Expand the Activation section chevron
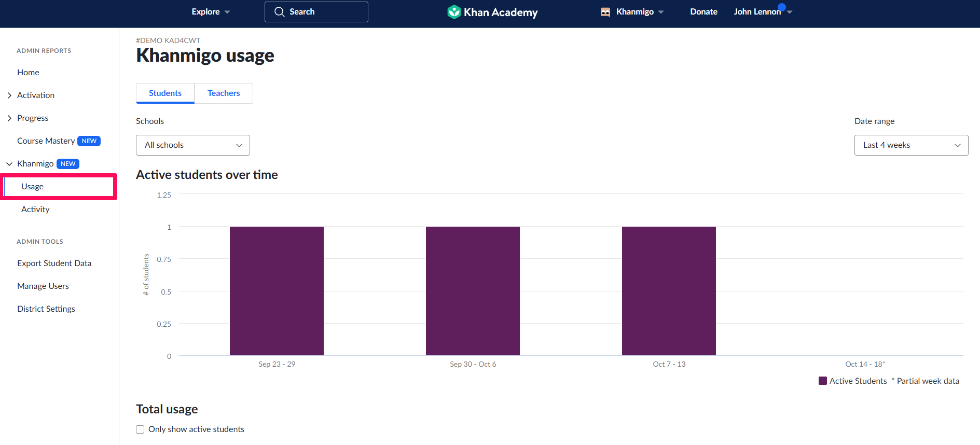The width and height of the screenshot is (980, 445). tap(9, 95)
